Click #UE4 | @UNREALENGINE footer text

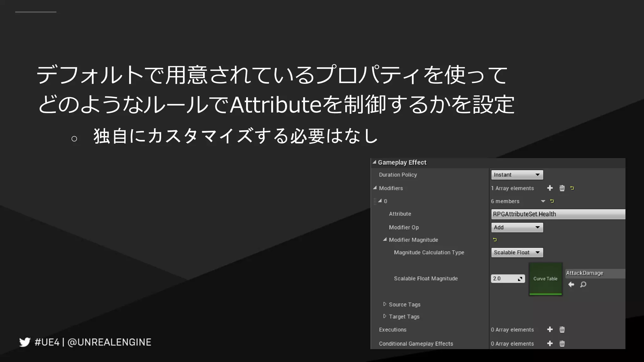tap(93, 342)
